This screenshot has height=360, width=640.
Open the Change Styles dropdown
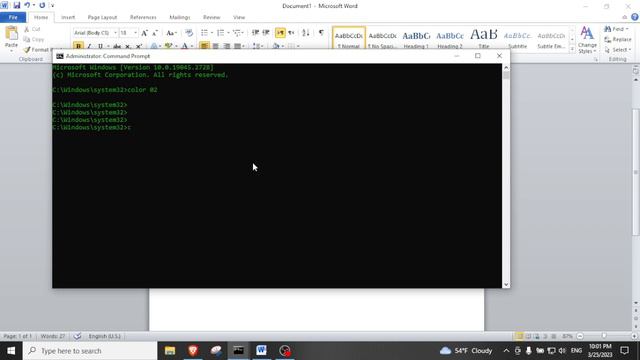tap(587, 40)
